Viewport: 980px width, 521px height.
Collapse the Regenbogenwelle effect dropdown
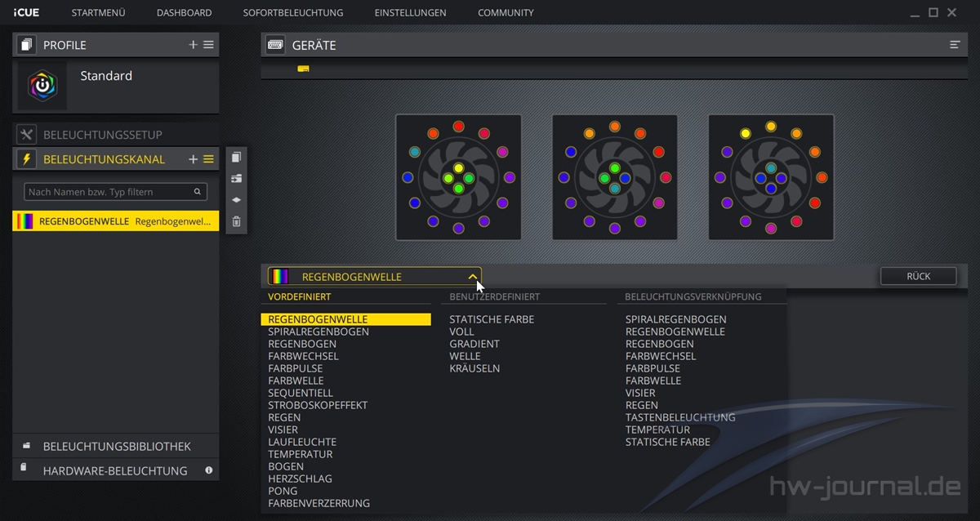[472, 277]
